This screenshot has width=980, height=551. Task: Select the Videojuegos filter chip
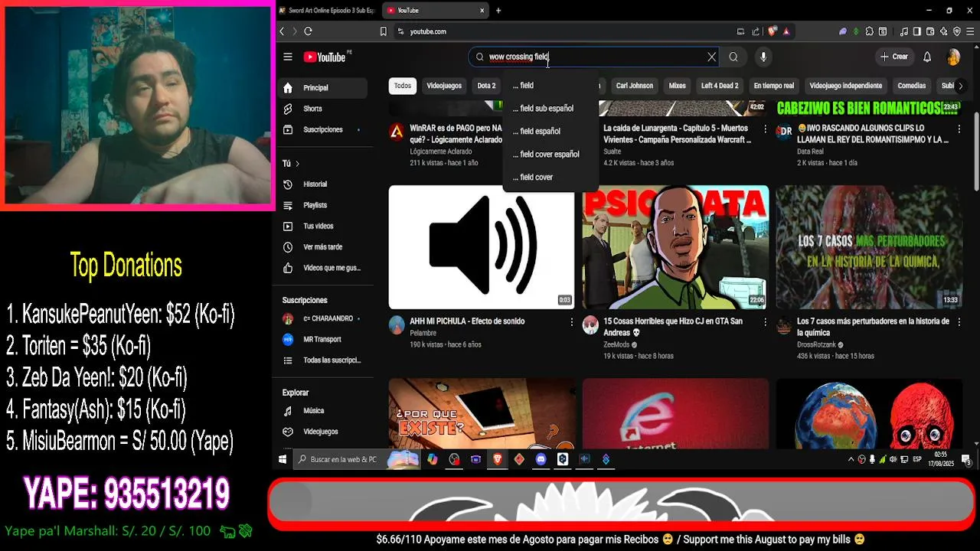444,86
